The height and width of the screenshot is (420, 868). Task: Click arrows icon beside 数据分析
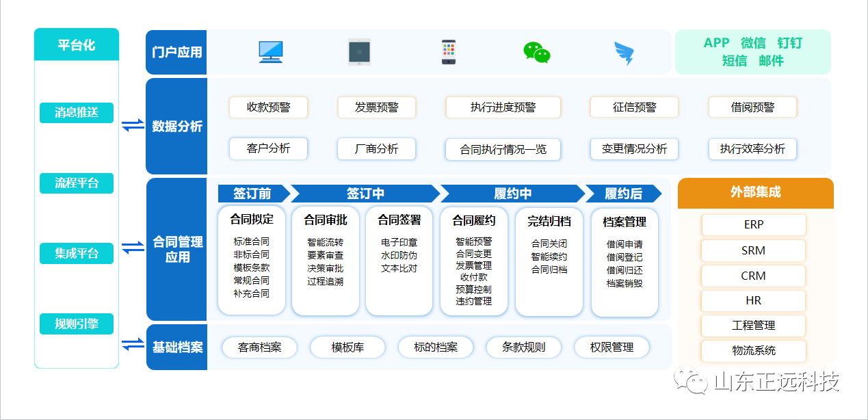tap(133, 125)
